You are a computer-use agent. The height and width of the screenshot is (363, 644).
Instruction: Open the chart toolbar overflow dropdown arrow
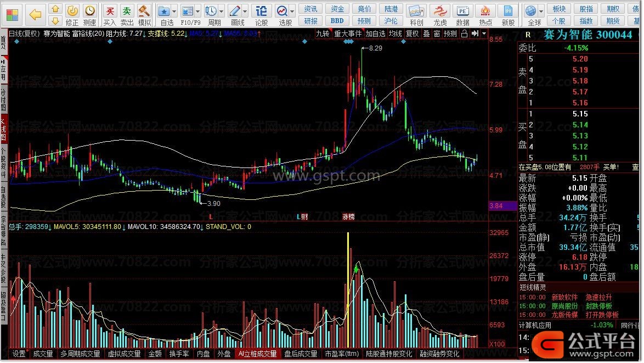pos(484,33)
